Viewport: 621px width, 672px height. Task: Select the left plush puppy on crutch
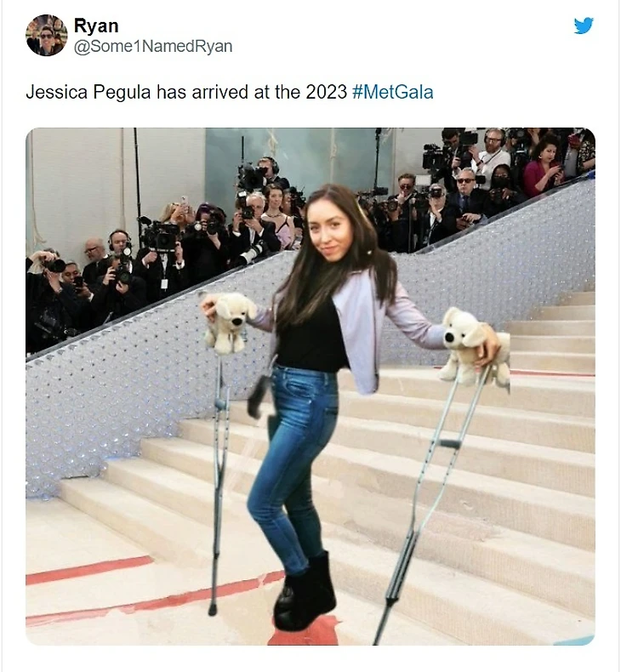(x=227, y=321)
